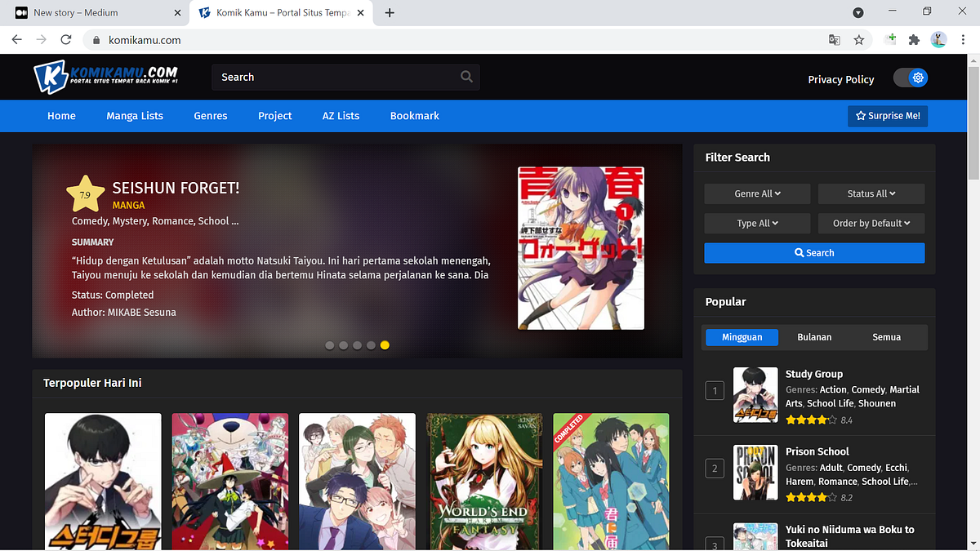The height and width of the screenshot is (551, 980).
Task: Open the Chrome three-dot menu
Action: [964, 39]
